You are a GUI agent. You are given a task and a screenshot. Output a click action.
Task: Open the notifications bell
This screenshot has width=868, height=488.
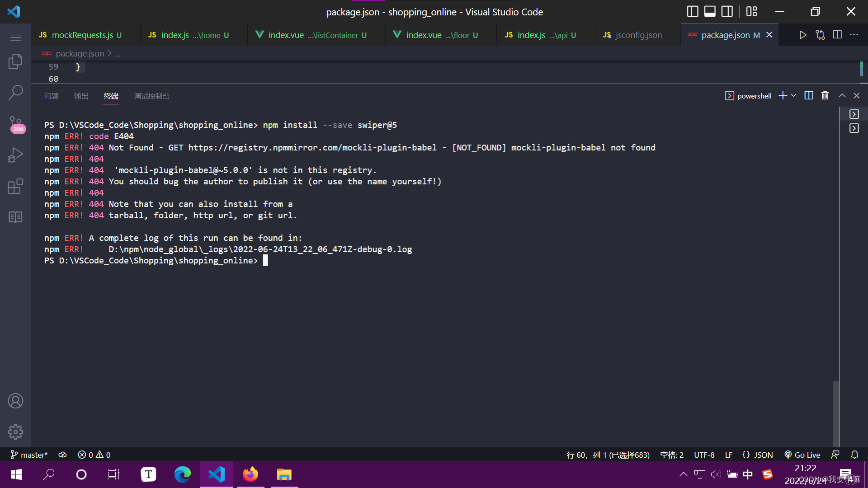tap(854, 455)
